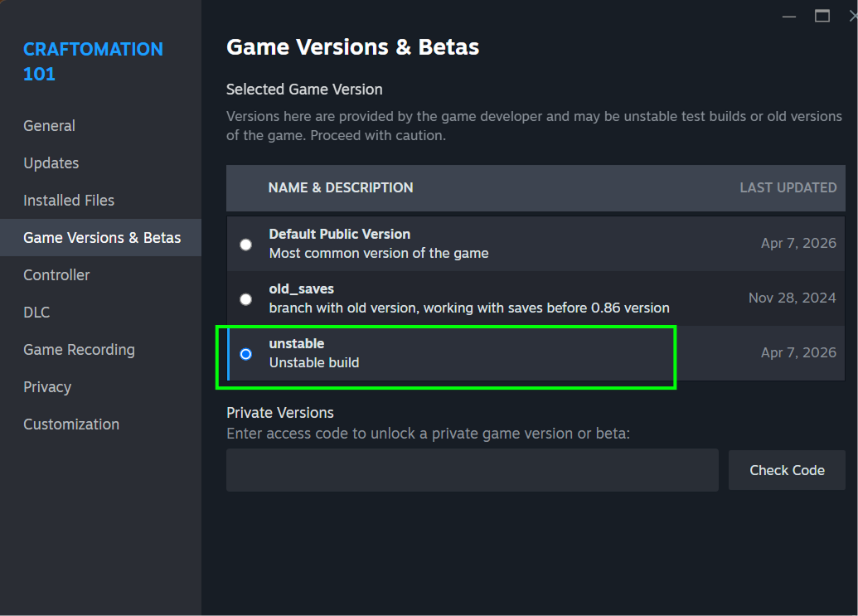Open the General settings tab

click(x=49, y=126)
